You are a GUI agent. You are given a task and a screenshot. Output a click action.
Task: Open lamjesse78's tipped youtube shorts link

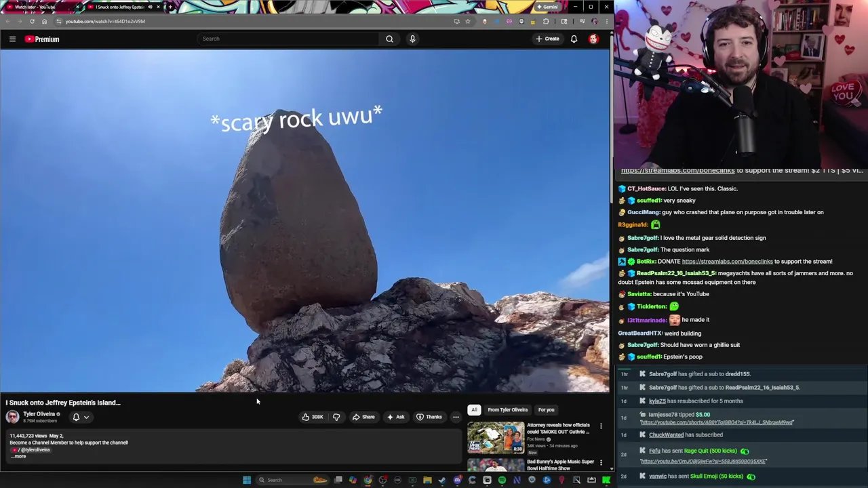(x=717, y=422)
